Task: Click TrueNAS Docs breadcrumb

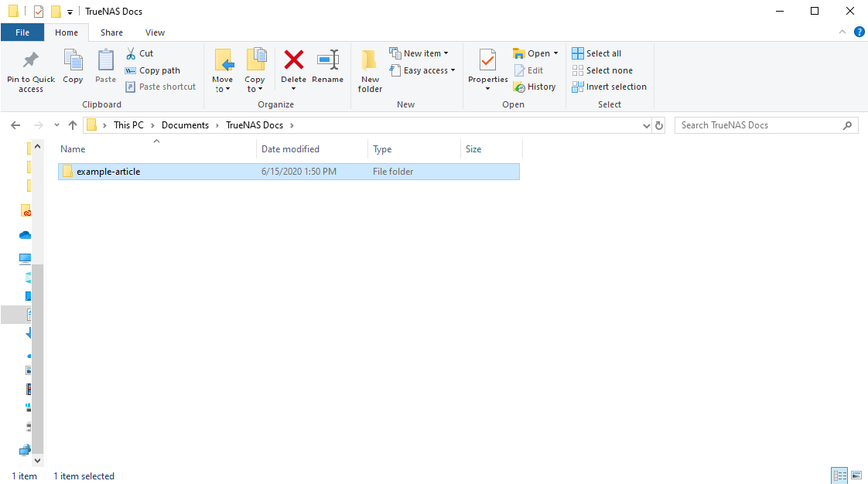Action: tap(254, 125)
